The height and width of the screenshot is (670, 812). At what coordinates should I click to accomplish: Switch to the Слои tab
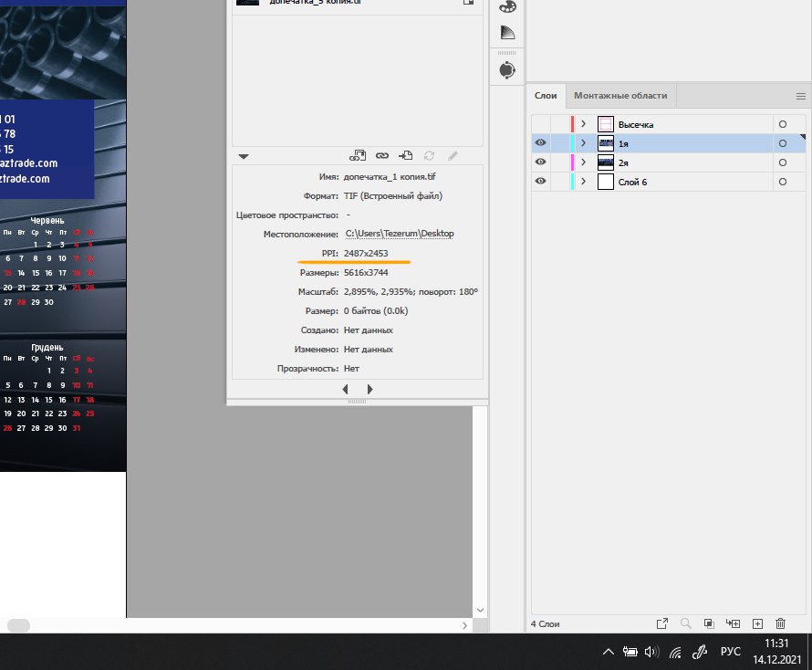pos(546,95)
